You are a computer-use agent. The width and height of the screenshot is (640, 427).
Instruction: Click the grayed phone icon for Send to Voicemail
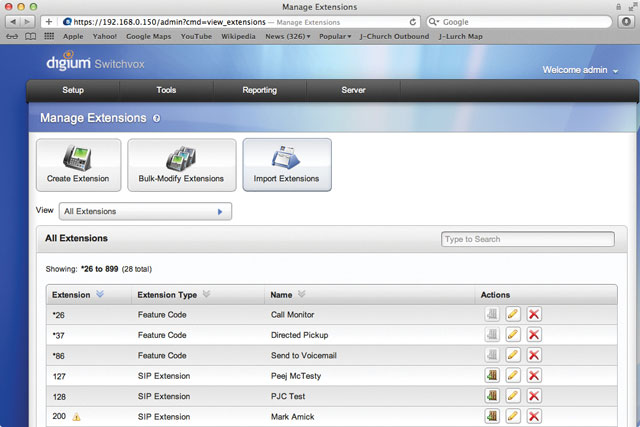tap(492, 355)
